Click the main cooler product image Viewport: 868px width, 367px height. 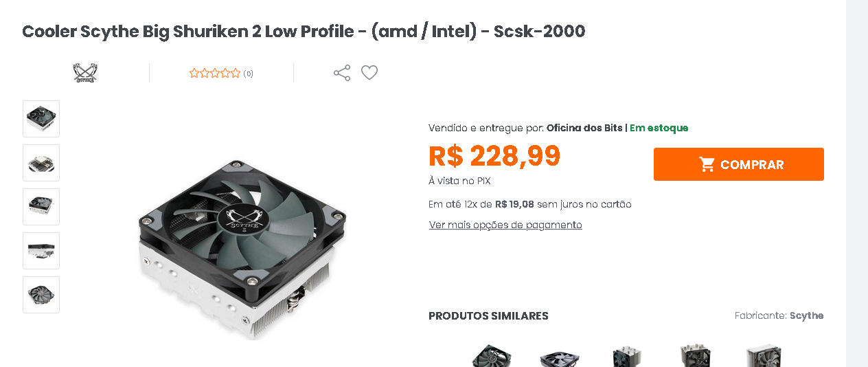242,249
